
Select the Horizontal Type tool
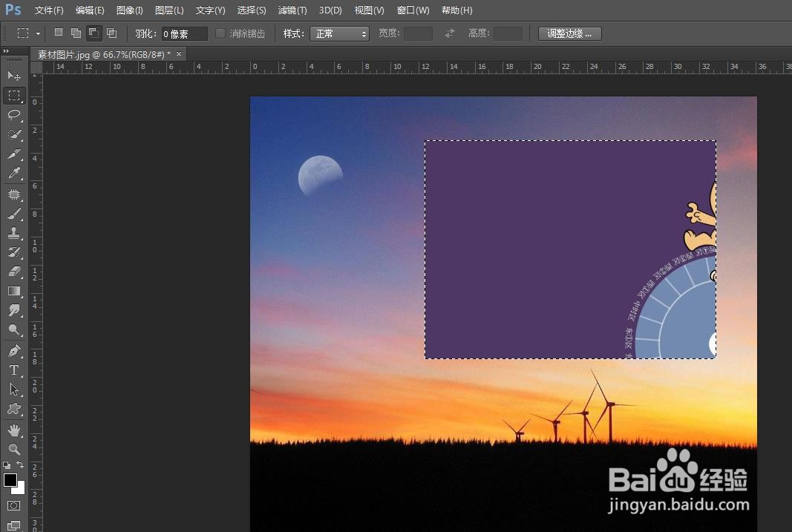pos(14,370)
